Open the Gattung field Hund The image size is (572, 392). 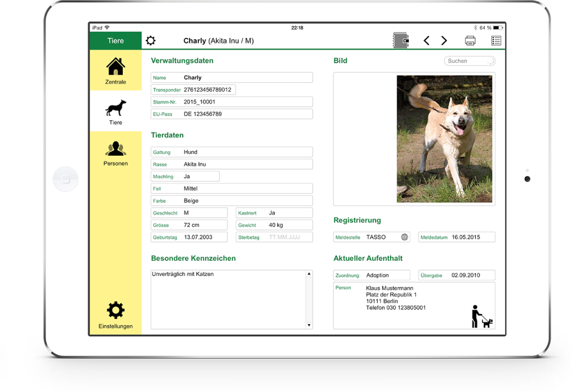[232, 152]
